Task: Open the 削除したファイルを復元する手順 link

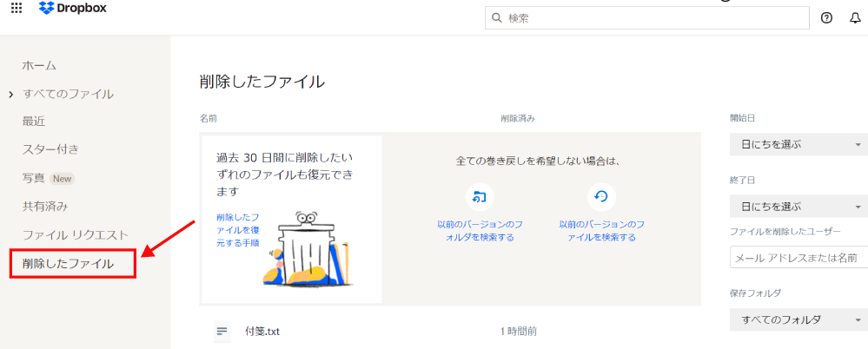Action: 237,230
